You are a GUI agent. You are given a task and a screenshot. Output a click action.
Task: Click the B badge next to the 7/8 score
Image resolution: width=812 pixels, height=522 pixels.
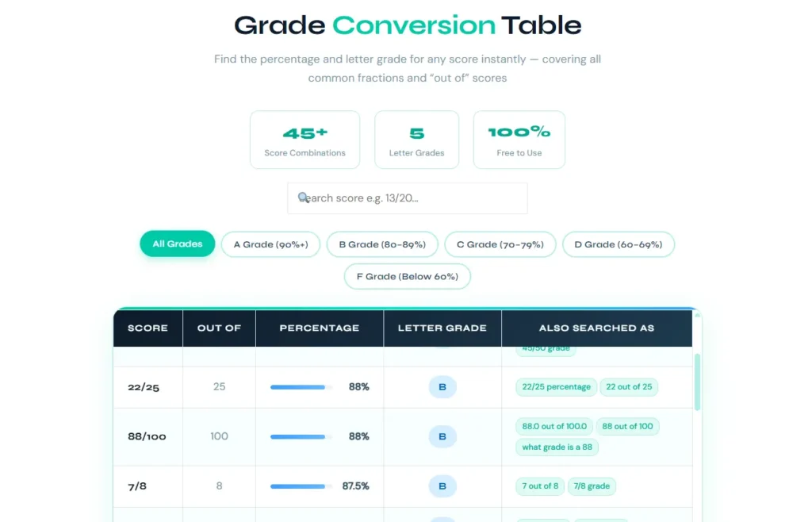(x=442, y=486)
